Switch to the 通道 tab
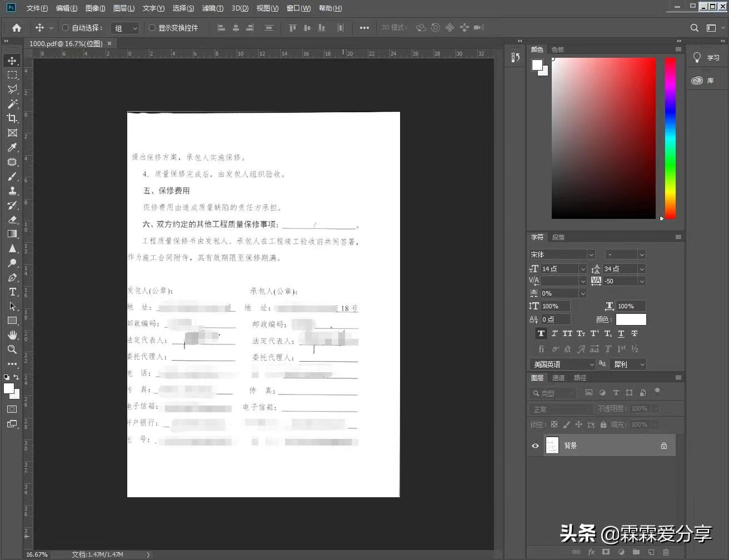The height and width of the screenshot is (560, 729). 558,378
